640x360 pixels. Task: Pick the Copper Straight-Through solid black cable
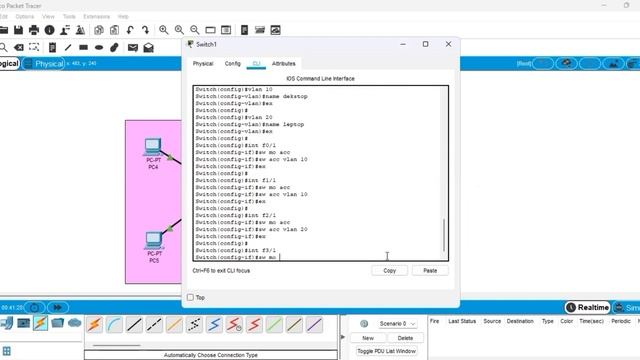[x=134, y=325]
